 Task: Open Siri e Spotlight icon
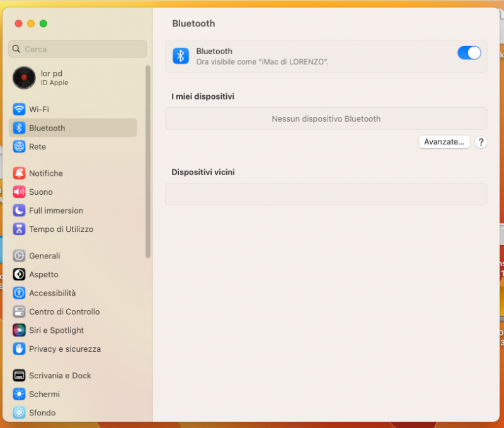pyautogui.click(x=19, y=330)
